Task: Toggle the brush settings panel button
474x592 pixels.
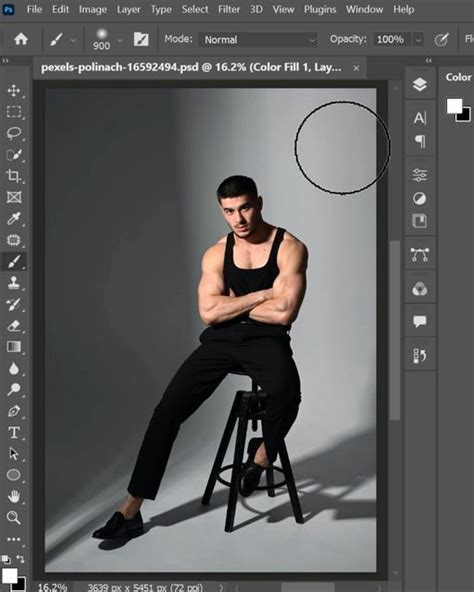Action: coord(141,39)
